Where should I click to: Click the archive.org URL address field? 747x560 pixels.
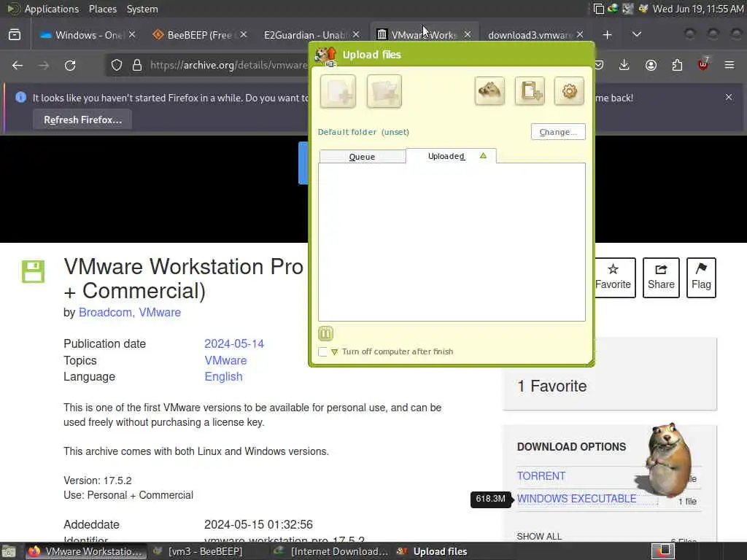pos(228,65)
